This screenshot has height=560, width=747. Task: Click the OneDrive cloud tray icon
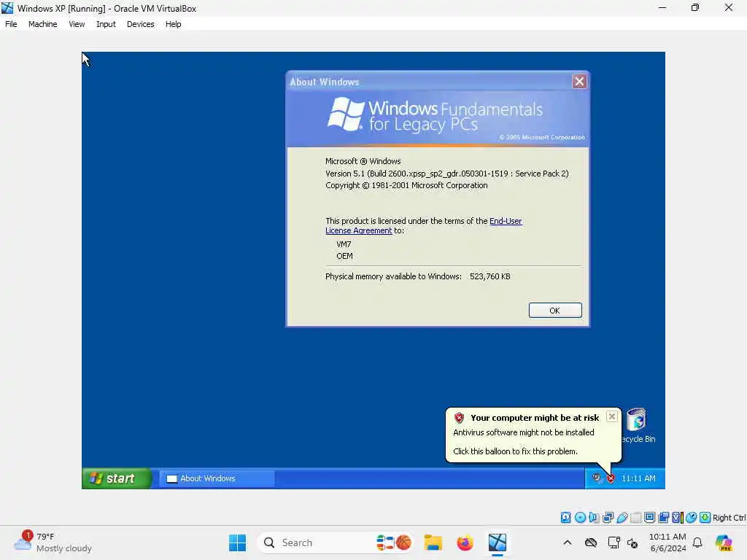[591, 542]
